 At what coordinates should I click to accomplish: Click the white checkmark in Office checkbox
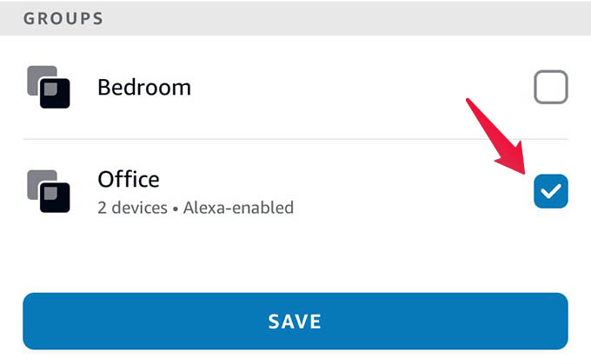(x=551, y=191)
